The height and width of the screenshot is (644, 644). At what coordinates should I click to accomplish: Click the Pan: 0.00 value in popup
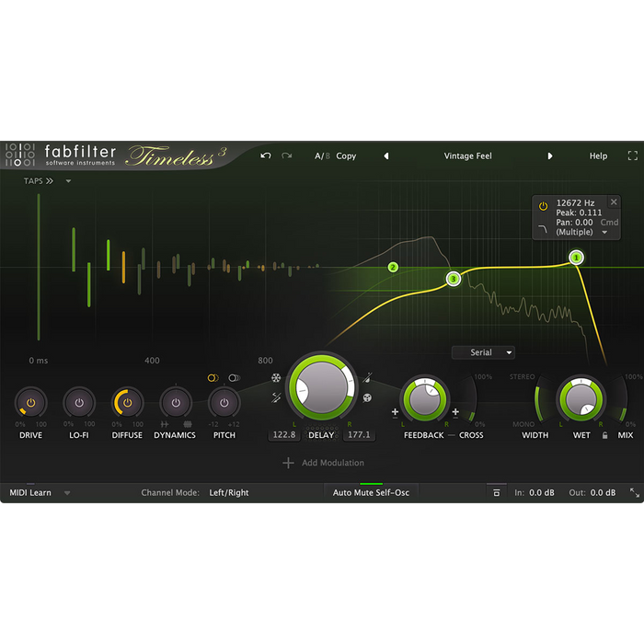click(x=574, y=223)
